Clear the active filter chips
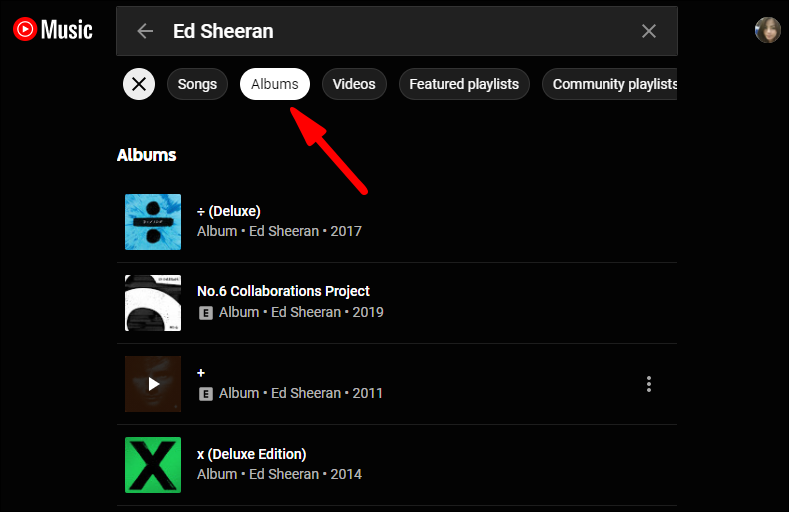789x512 pixels. click(x=139, y=84)
